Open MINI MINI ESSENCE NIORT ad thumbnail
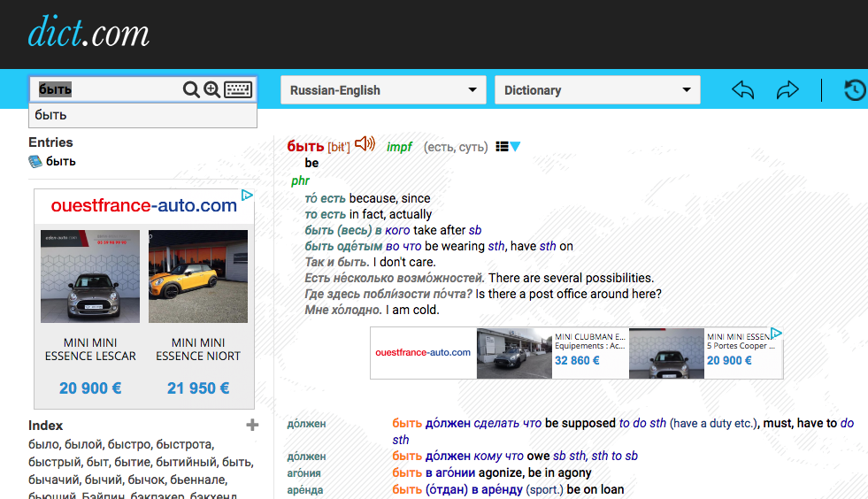868x499 pixels. pyautogui.click(x=197, y=277)
